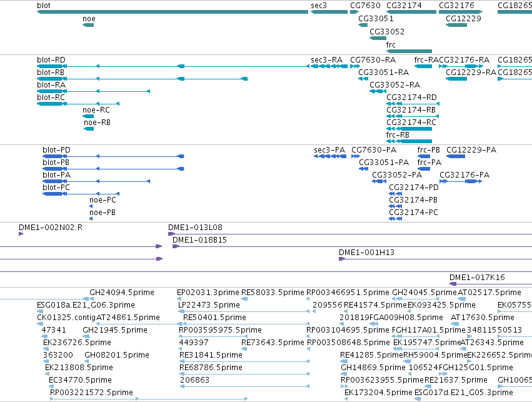Screen dimensions: 532x402
Task: Click the RE58033.5prime EST label
Action: pos(273,293)
